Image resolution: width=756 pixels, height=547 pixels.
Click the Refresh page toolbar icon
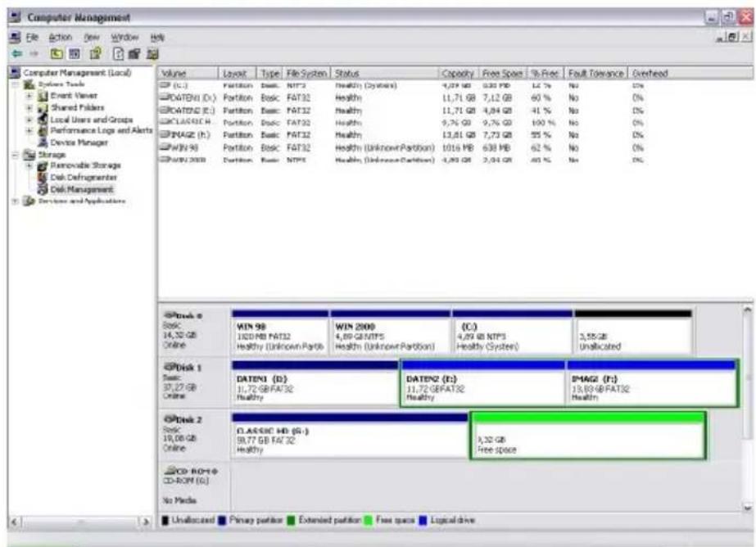point(118,53)
